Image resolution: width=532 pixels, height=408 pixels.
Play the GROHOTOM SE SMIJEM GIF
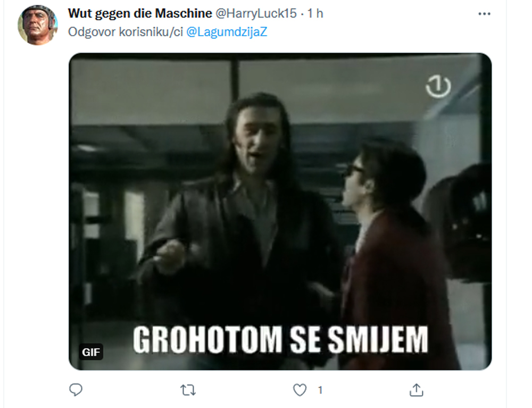(x=280, y=211)
